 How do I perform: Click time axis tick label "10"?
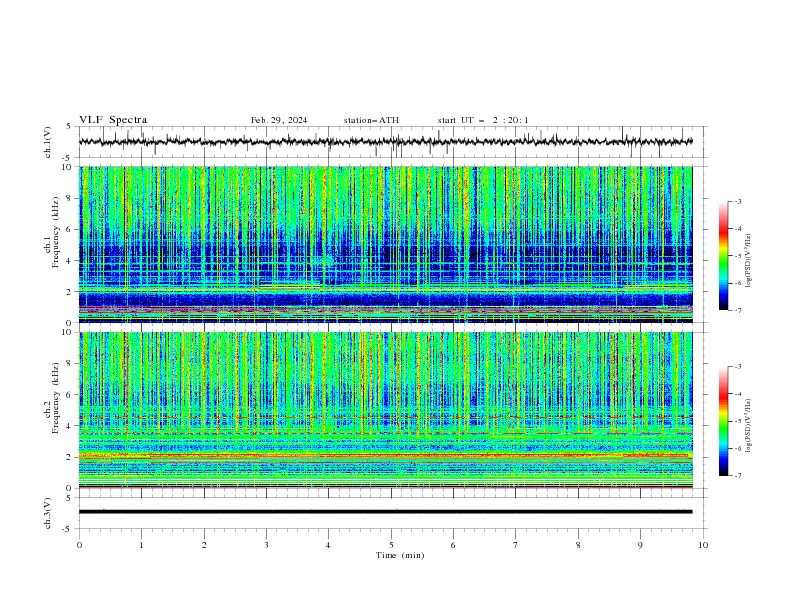pyautogui.click(x=703, y=545)
